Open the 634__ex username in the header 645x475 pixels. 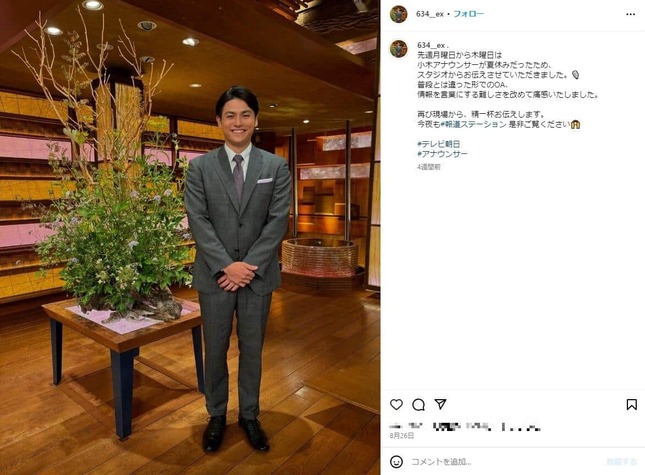pyautogui.click(x=430, y=14)
